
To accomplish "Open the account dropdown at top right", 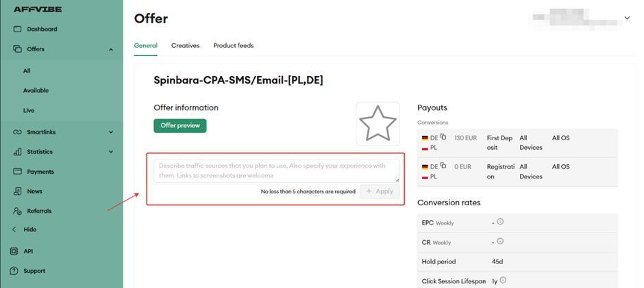I will (626, 18).
